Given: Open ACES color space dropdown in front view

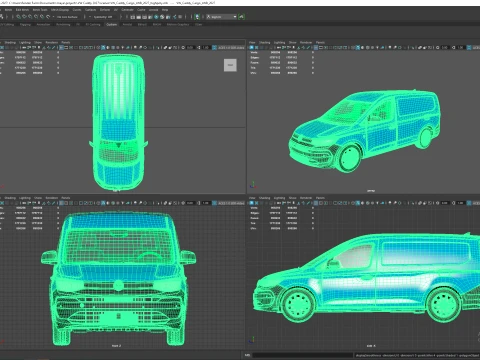Looking at the screenshot, I should coord(231,203).
